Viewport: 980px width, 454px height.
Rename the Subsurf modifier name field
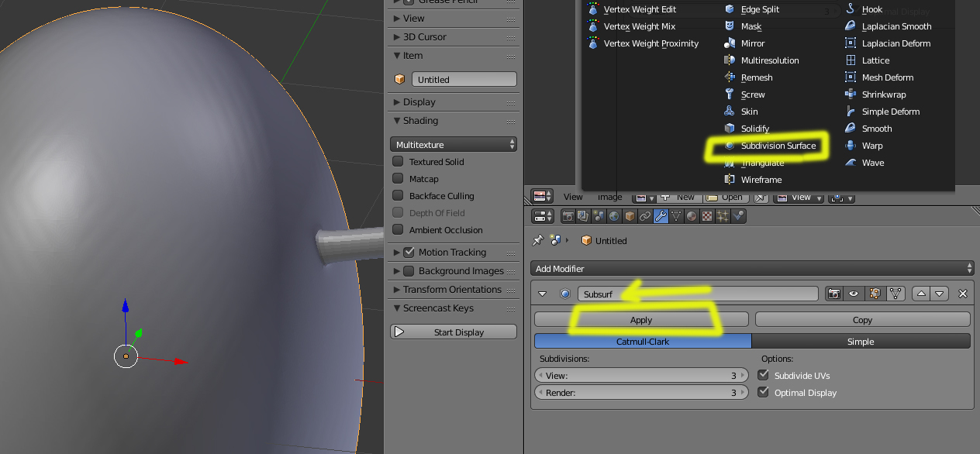[698, 294]
